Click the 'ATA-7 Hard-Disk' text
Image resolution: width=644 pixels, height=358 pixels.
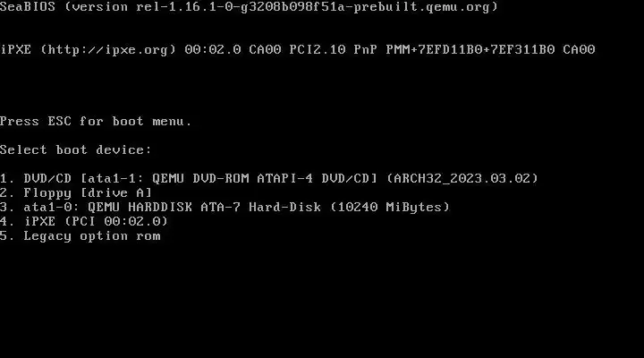(x=261, y=207)
